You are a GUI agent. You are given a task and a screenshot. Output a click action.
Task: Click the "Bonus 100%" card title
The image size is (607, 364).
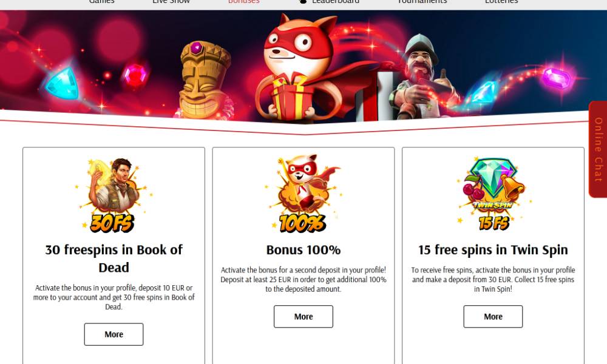click(x=303, y=250)
